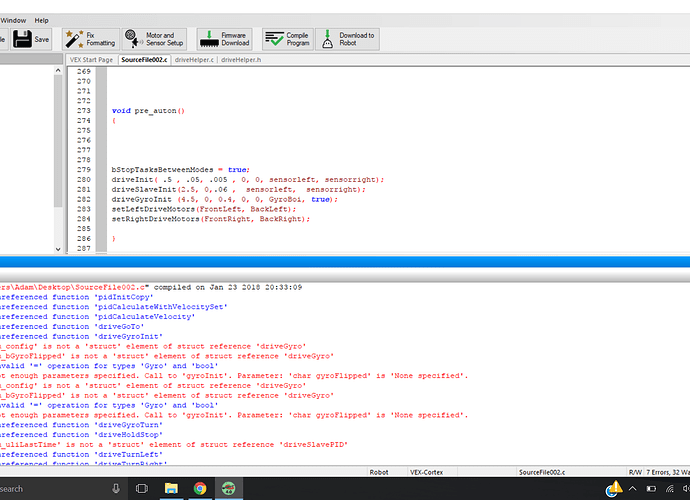Open the Window menu

click(13, 20)
